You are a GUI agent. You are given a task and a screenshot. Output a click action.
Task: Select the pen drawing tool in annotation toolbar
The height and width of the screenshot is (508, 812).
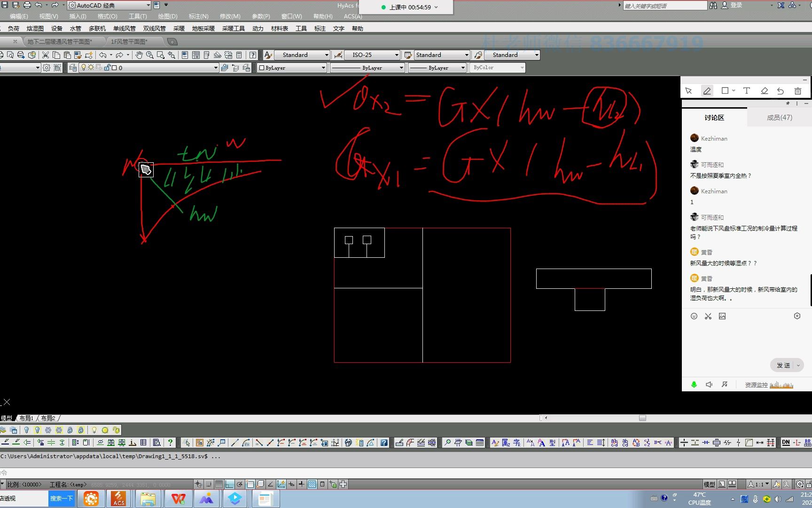point(707,91)
